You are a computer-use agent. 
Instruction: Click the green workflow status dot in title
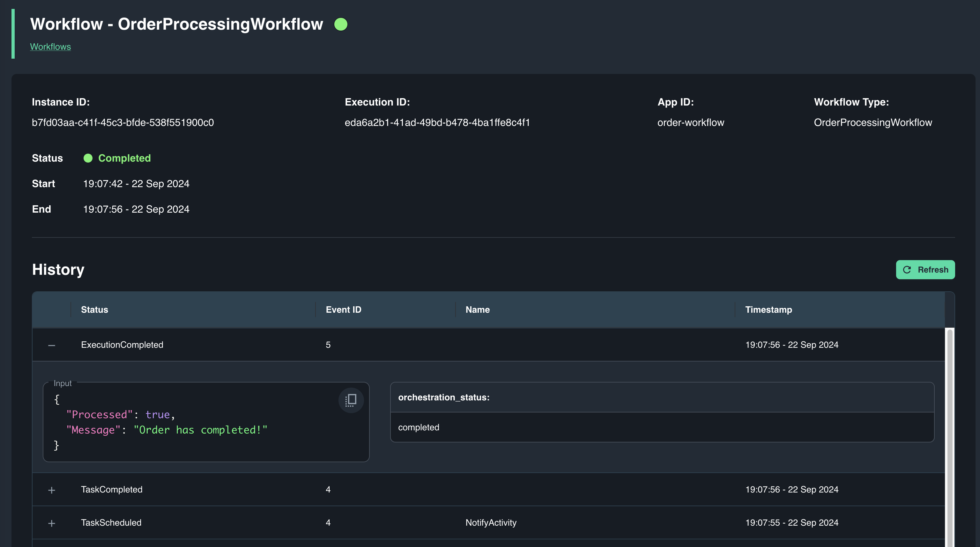(x=340, y=24)
